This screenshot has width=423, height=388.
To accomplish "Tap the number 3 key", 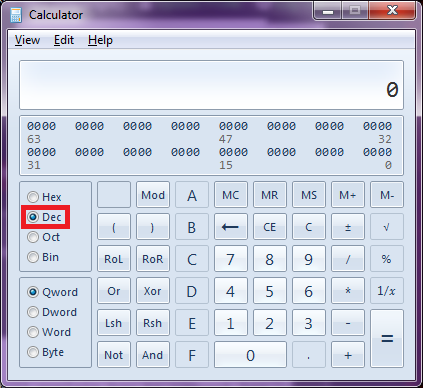I will [309, 323].
